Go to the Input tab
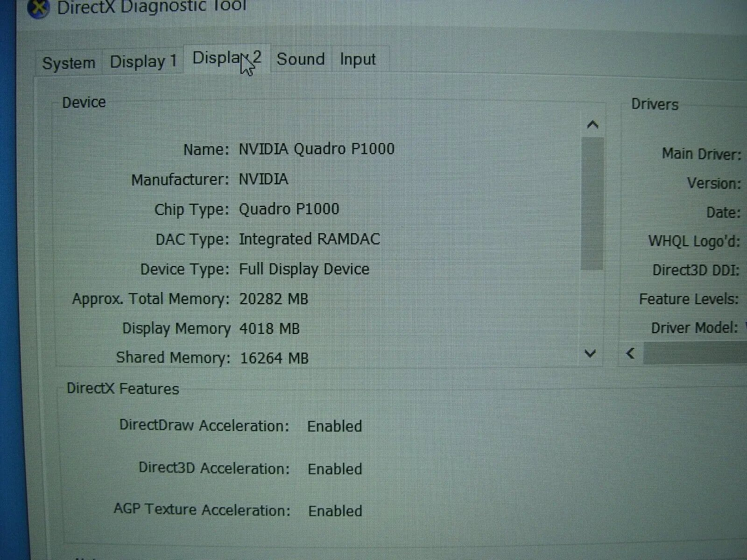 pyautogui.click(x=358, y=60)
